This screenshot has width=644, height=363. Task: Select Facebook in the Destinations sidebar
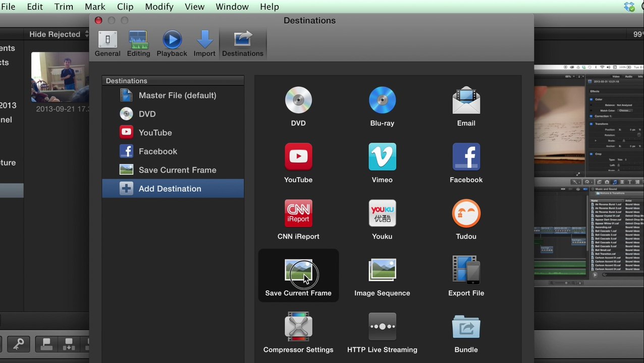click(x=173, y=151)
